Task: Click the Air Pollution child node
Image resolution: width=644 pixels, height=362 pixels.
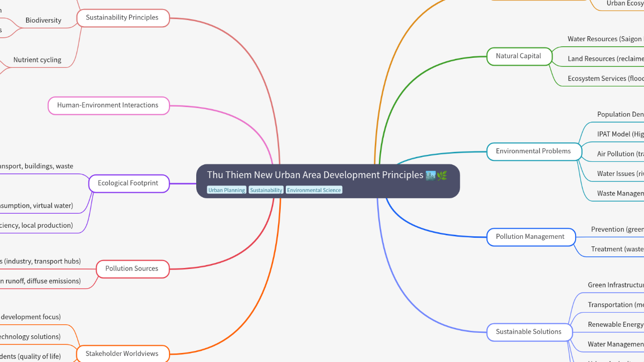Action: pyautogui.click(x=620, y=154)
